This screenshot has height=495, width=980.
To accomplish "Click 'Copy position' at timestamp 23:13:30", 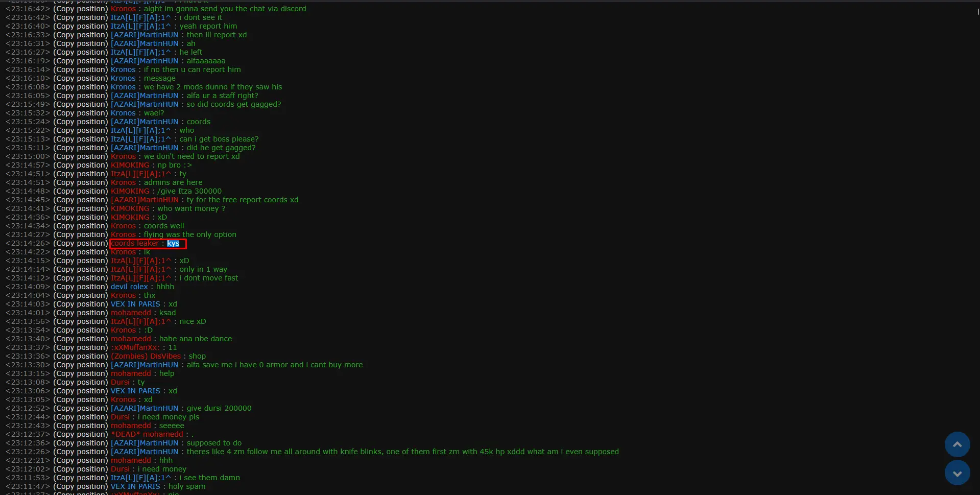I will pos(81,365).
